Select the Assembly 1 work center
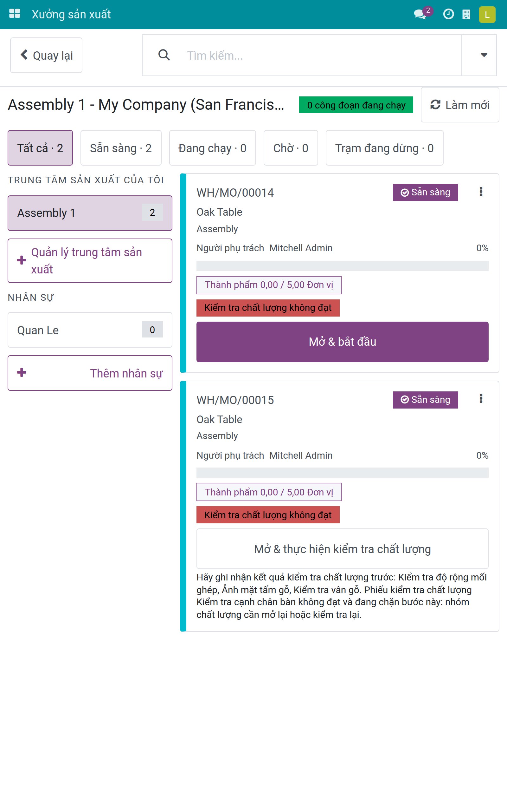Viewport: 507px width, 812px height. 90,213
